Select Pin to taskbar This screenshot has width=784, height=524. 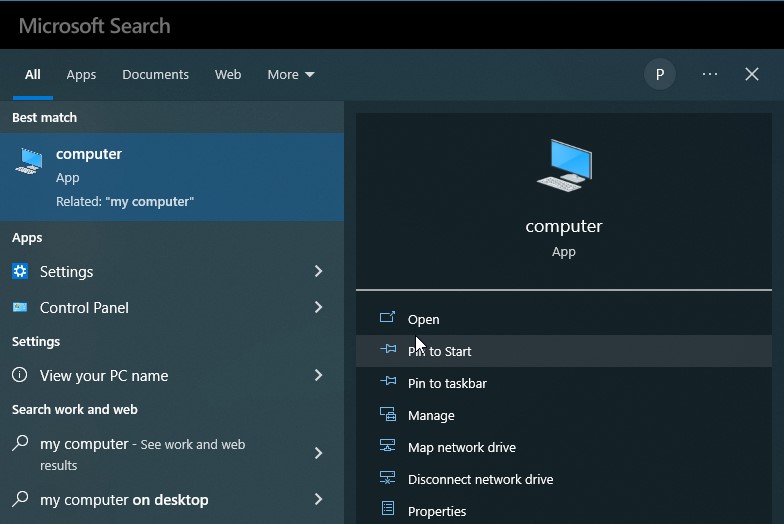(x=564, y=383)
